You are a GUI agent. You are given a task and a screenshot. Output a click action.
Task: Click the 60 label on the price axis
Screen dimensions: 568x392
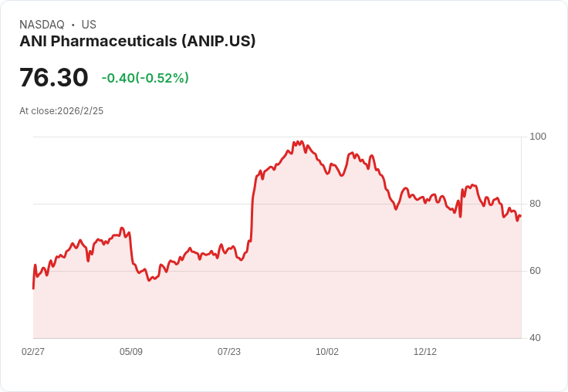(535, 271)
